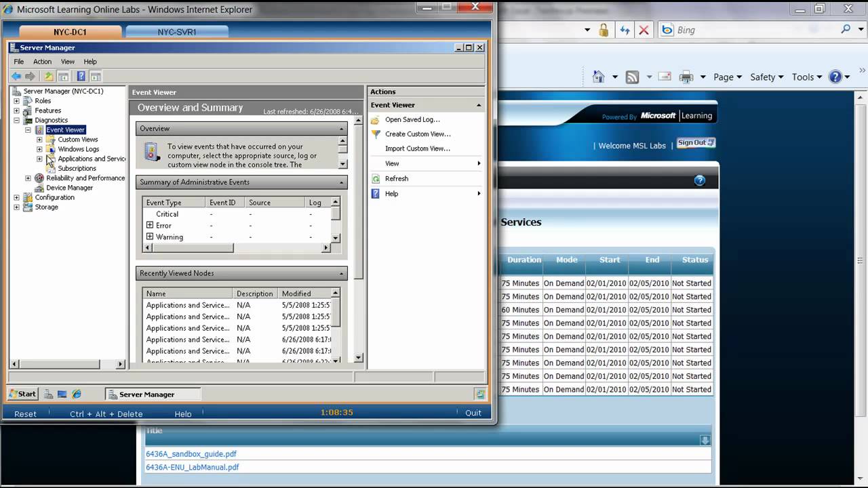The height and width of the screenshot is (488, 868).
Task: Select the Subscriptions tree item
Action: tap(77, 168)
